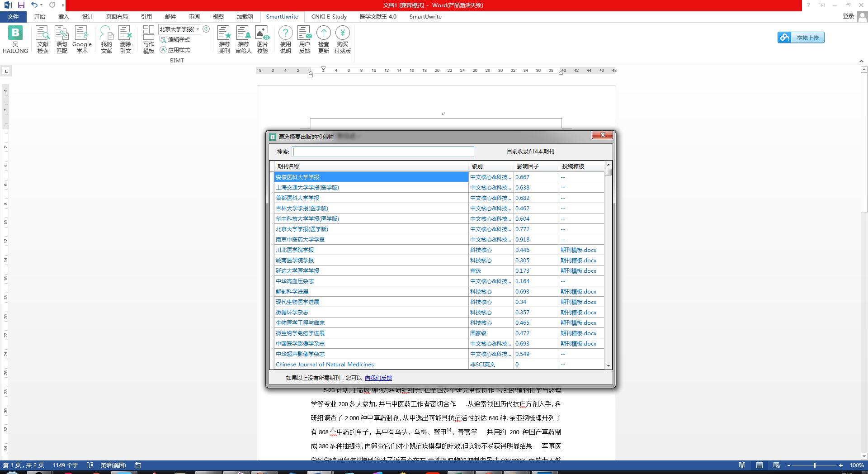Switch to Print Layout view

pos(759,465)
